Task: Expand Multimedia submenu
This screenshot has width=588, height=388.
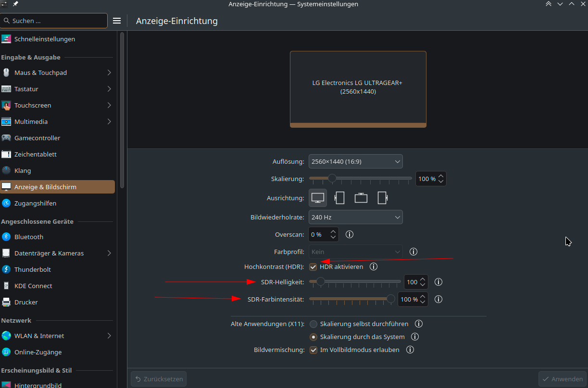Action: (x=109, y=121)
